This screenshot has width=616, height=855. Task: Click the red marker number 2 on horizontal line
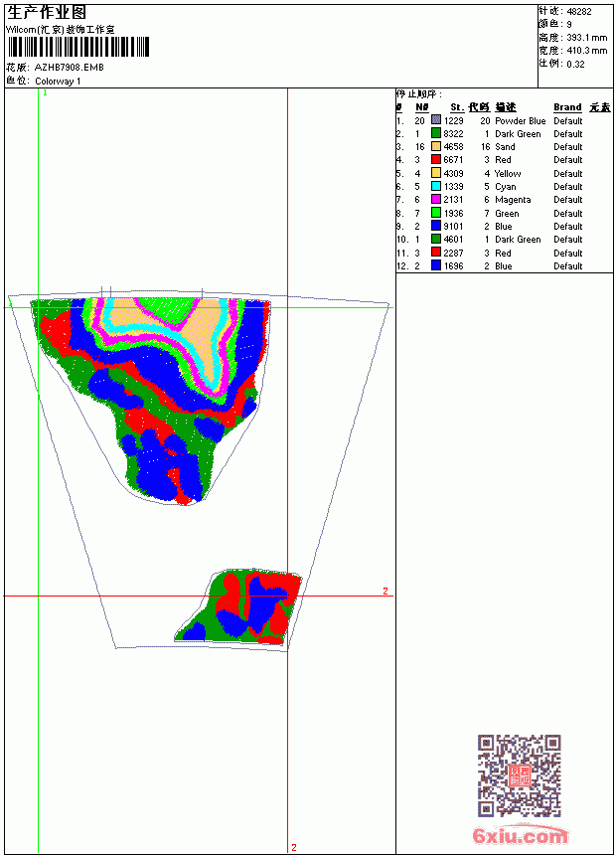pyautogui.click(x=385, y=592)
